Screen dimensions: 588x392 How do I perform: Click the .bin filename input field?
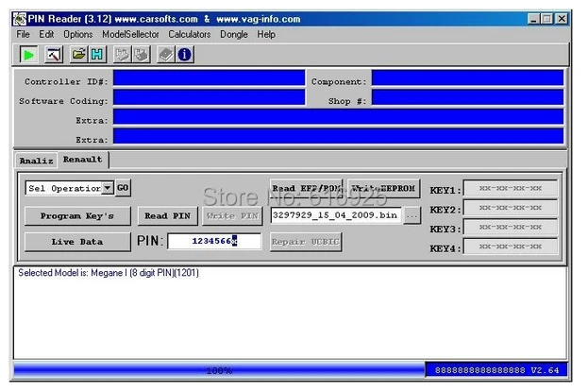[336, 215]
